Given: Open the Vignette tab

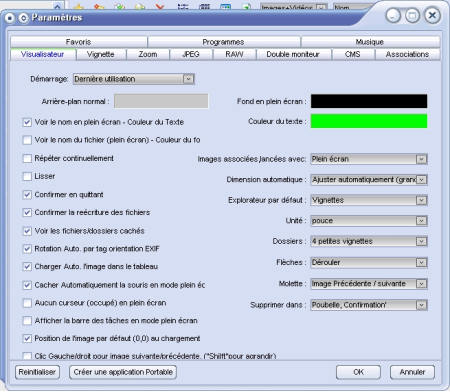Looking at the screenshot, I should [x=101, y=54].
